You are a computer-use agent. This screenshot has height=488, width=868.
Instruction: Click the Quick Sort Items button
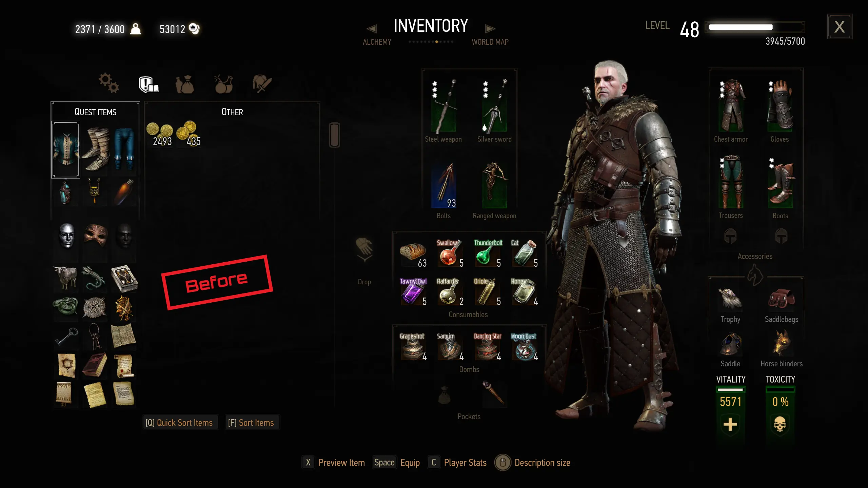pos(179,423)
